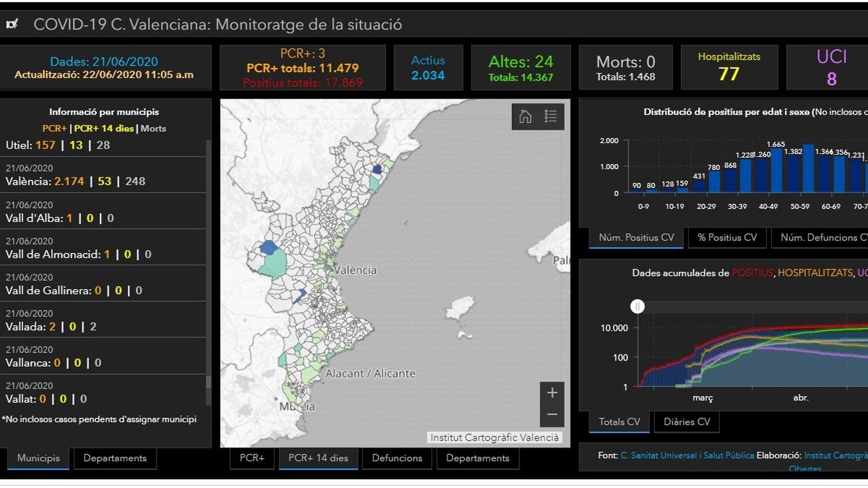Click the municipality list scrollbar
Image resolution: width=868 pixels, height=488 pixels.
[x=208, y=271]
